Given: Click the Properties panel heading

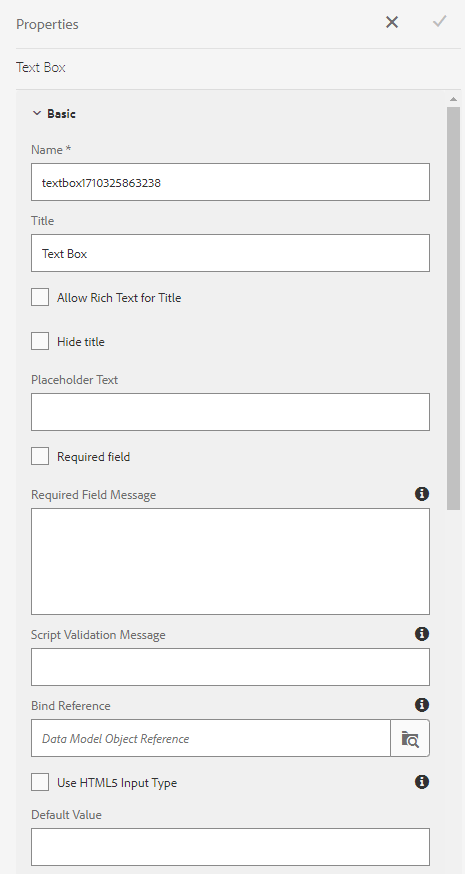Looking at the screenshot, I should tap(47, 24).
